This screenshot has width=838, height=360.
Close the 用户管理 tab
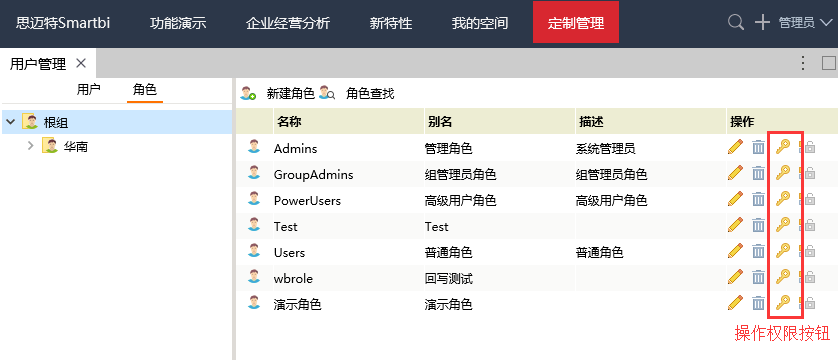81,63
